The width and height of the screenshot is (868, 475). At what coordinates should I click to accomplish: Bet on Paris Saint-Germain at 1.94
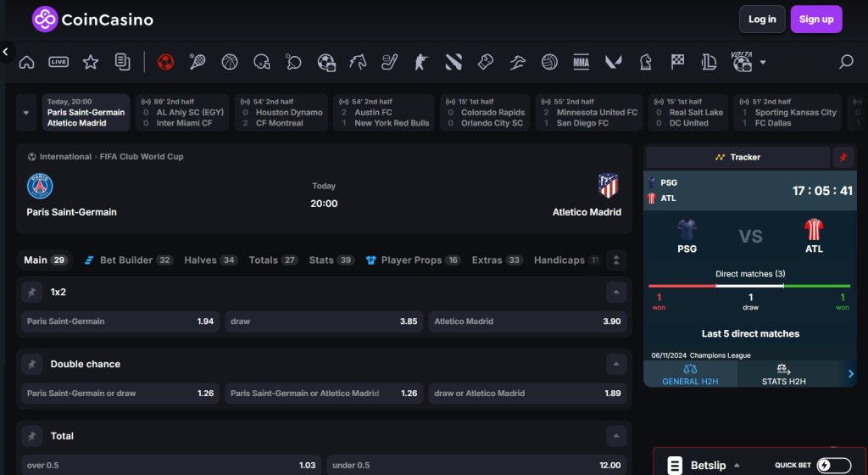[x=120, y=321]
